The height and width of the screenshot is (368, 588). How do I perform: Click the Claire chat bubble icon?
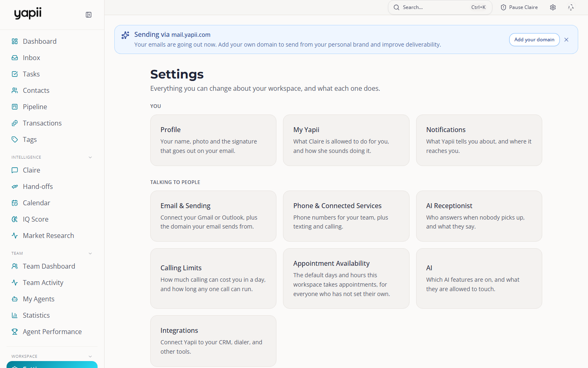point(15,170)
